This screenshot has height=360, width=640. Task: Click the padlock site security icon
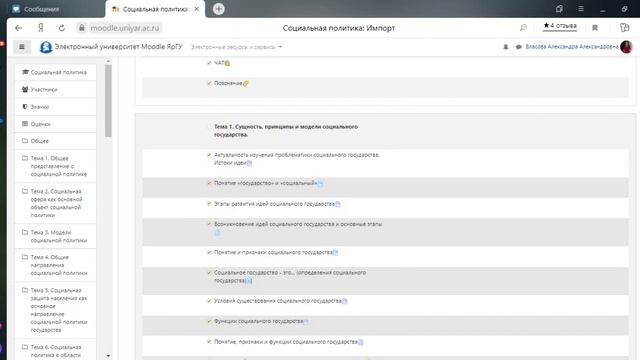(82, 28)
